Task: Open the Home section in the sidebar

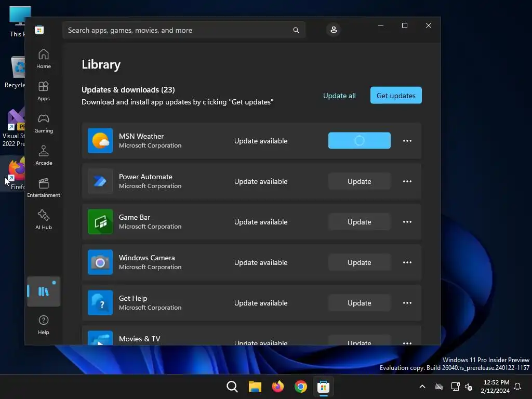Action: 44,59
